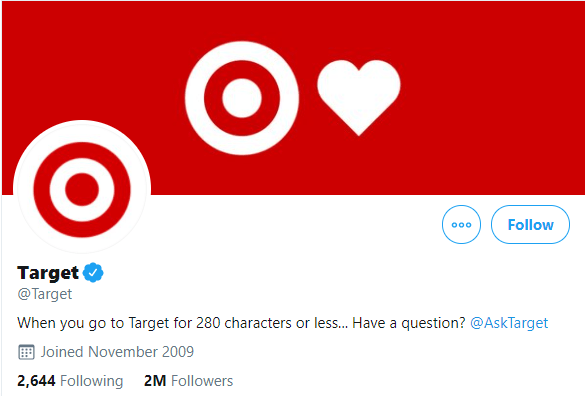Click the bold Target display name

point(48,273)
